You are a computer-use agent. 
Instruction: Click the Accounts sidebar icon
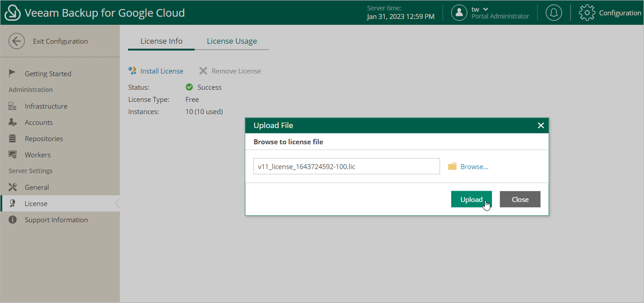13,122
